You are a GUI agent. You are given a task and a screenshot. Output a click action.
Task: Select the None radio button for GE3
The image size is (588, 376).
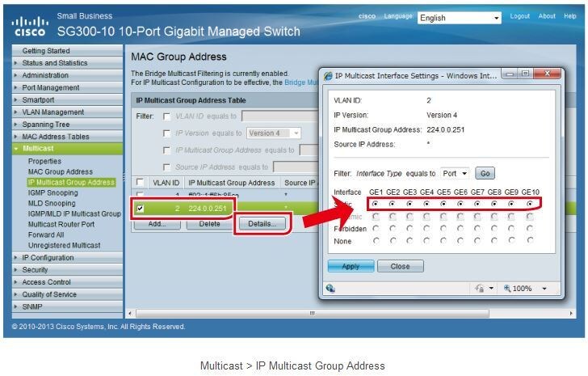click(409, 240)
